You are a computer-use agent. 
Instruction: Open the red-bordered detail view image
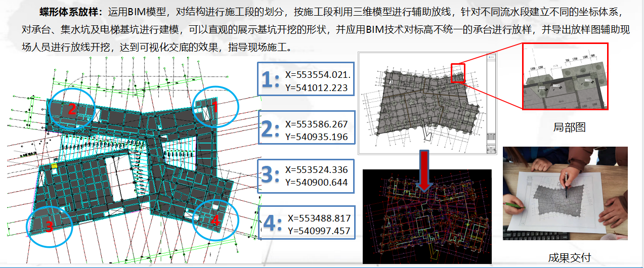(565, 76)
